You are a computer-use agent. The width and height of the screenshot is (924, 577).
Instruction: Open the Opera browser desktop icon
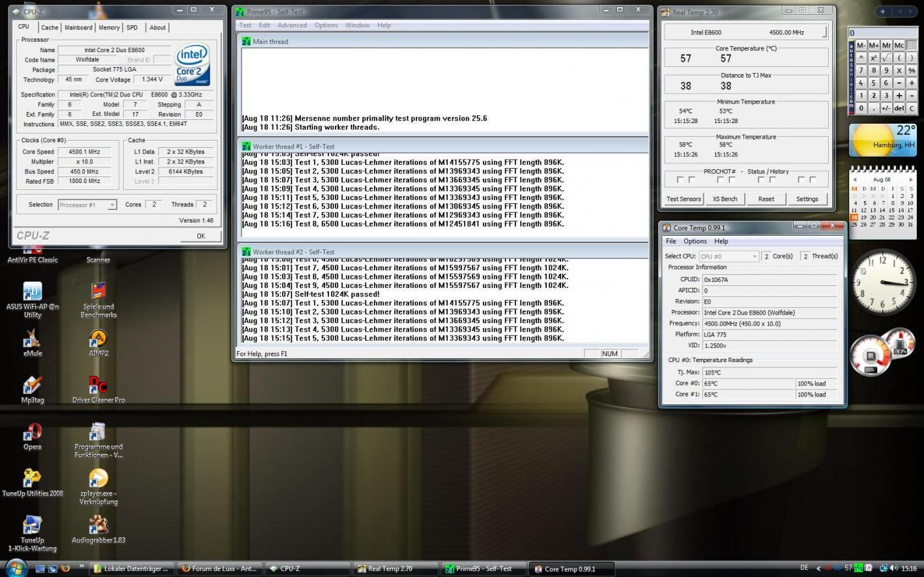(x=33, y=436)
